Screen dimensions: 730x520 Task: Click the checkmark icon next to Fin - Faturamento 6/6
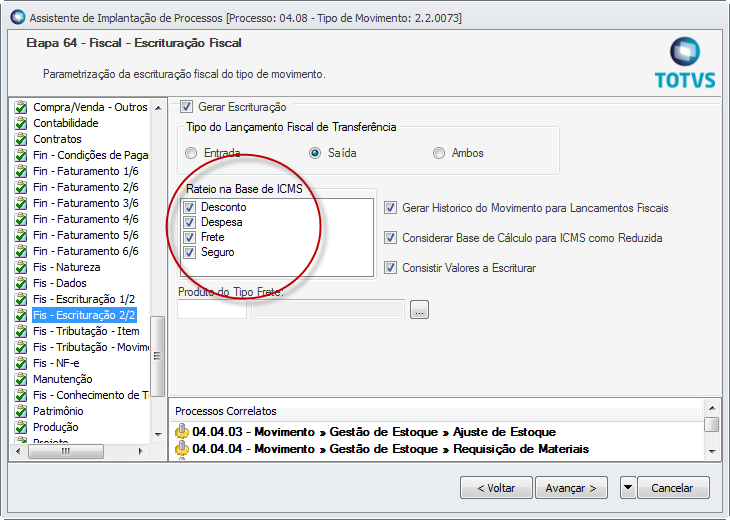click(20, 251)
